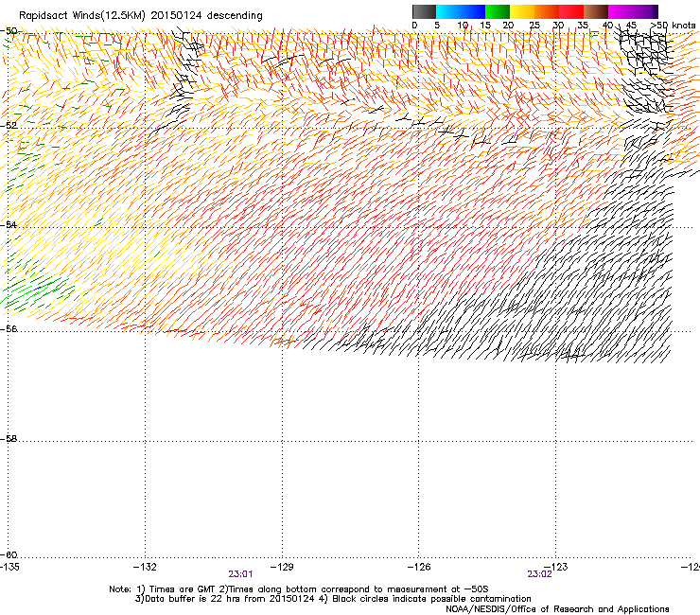Click the magenta 40-45 knots legend color
This screenshot has width=700, height=615.
[621, 11]
